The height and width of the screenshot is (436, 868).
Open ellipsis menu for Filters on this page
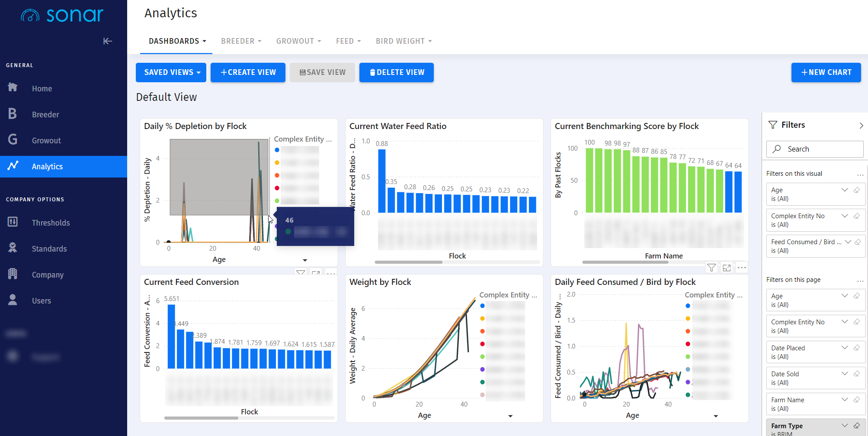860,281
